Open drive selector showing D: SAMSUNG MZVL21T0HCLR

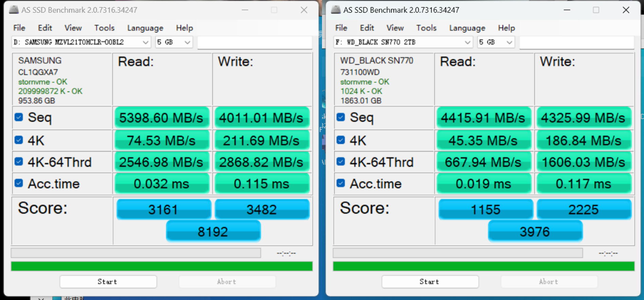(x=81, y=42)
